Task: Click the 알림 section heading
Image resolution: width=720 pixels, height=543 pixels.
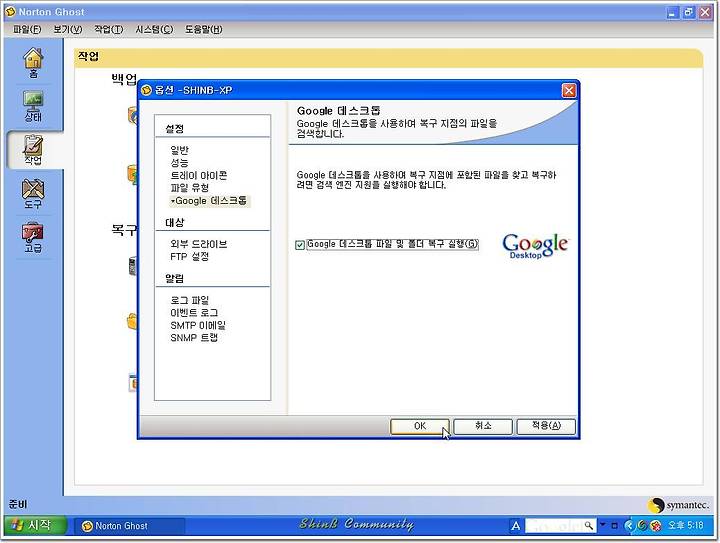Action: tap(174, 279)
